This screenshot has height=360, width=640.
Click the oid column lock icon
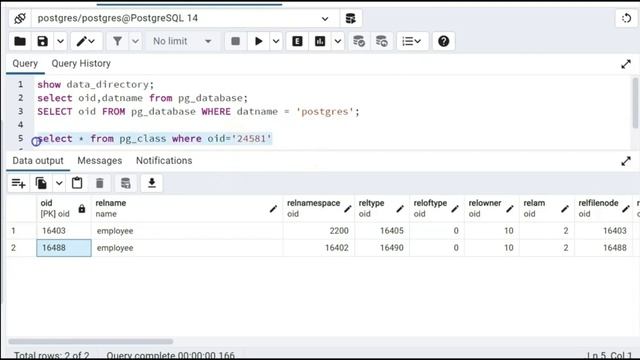82,209
